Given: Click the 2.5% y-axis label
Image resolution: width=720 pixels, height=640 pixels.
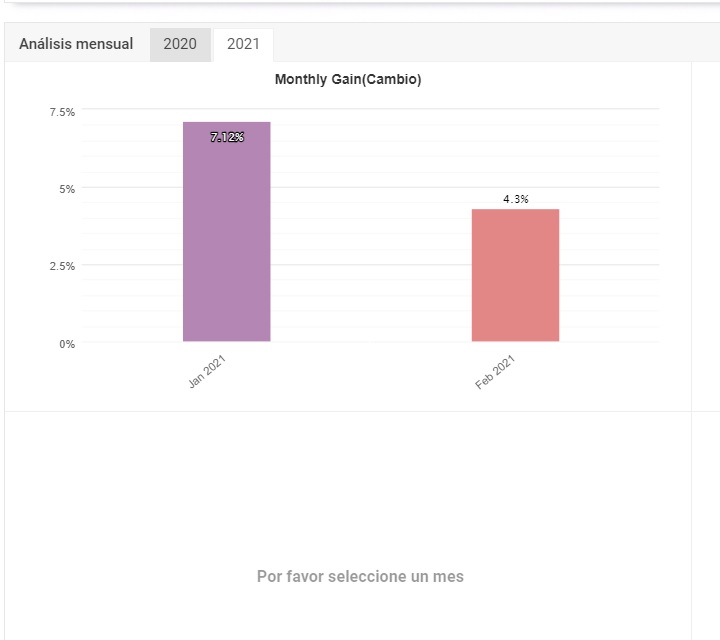Looking at the screenshot, I should coord(62,266).
